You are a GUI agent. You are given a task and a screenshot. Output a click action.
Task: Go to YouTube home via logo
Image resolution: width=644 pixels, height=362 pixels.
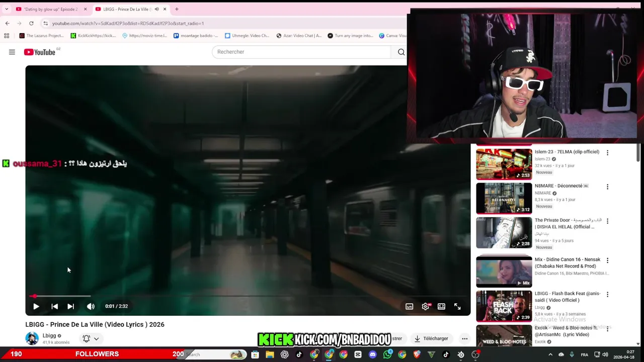tap(39, 52)
